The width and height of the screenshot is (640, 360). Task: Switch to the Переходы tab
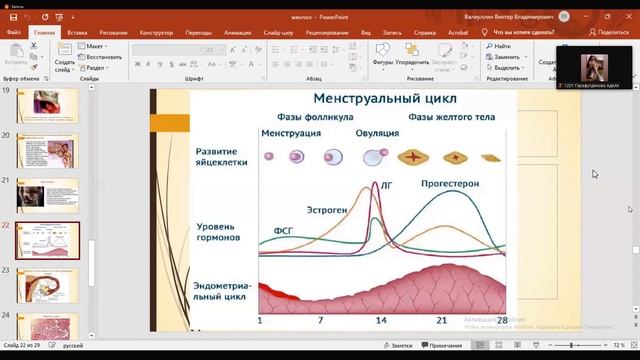198,32
